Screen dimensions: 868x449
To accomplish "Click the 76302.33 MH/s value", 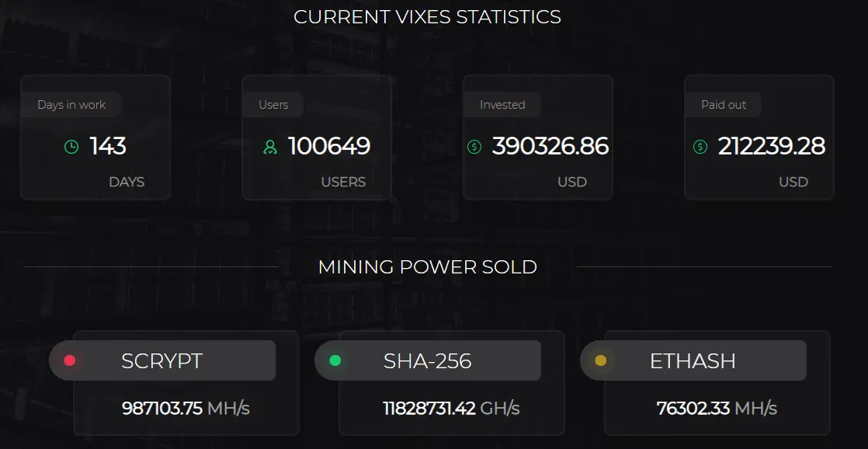I will point(717,409).
